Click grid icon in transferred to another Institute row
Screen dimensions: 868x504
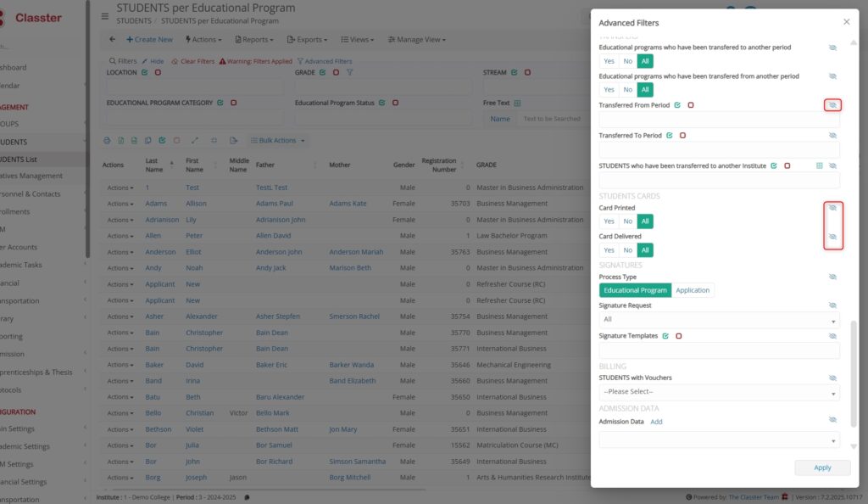820,165
